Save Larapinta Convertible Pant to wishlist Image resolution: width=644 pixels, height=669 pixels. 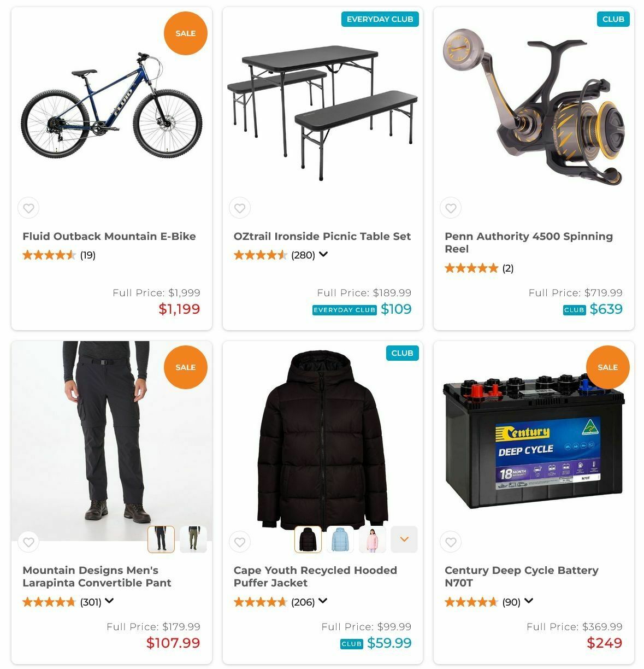(28, 542)
